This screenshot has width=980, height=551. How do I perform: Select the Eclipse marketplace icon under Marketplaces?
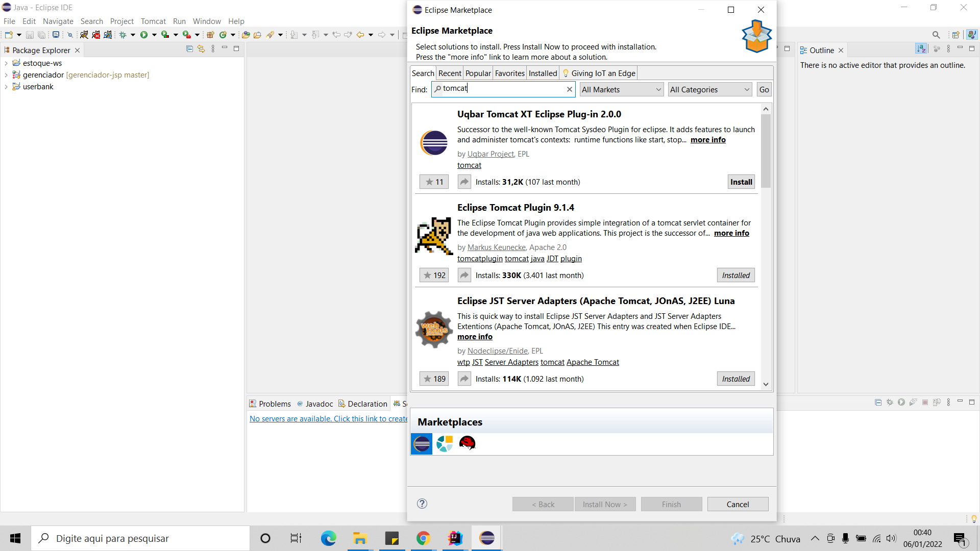click(422, 444)
